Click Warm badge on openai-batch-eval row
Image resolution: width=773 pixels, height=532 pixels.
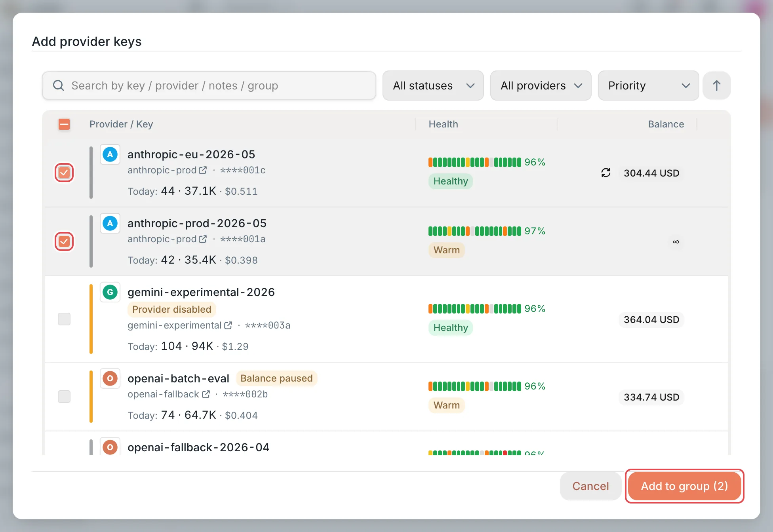pyautogui.click(x=447, y=405)
